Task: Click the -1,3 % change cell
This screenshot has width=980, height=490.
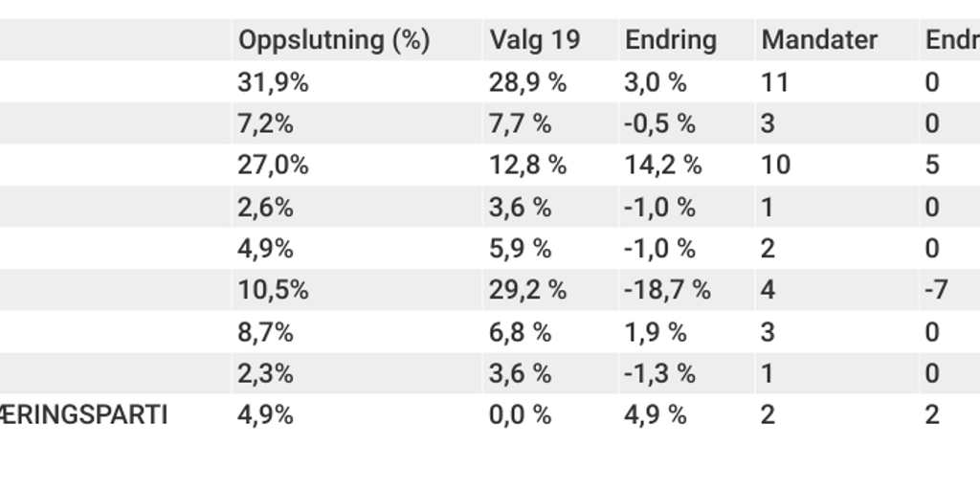Action: (659, 373)
